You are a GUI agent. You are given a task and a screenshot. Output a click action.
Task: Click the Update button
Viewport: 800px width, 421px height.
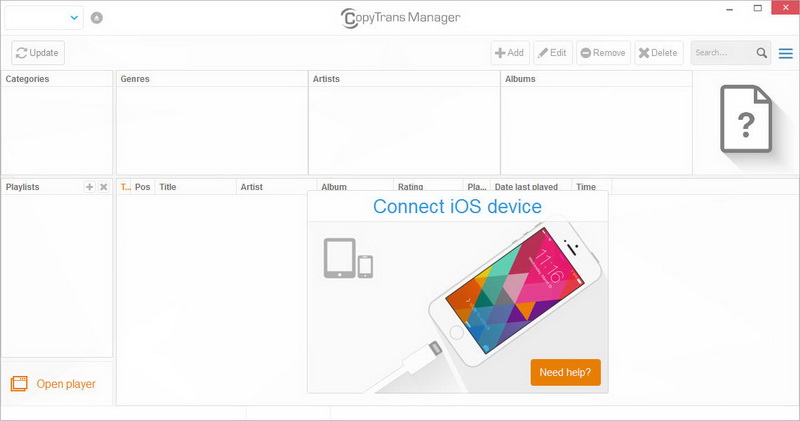click(38, 53)
